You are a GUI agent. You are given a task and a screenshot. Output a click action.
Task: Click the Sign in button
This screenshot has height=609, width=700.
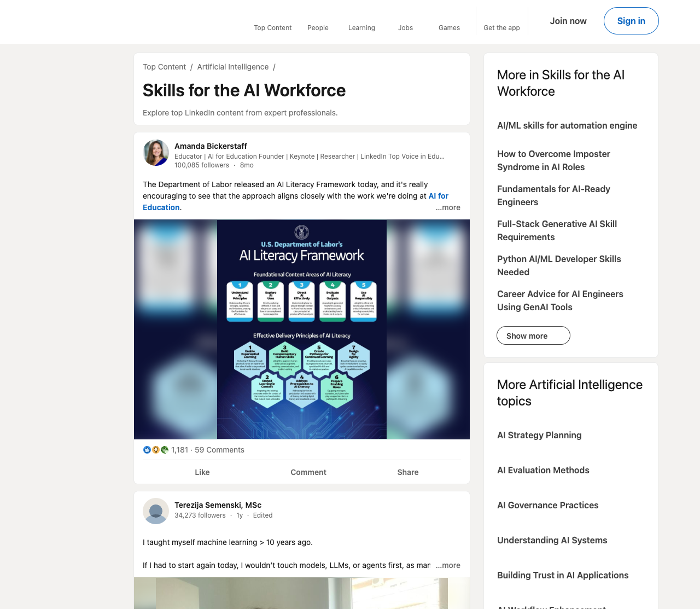click(631, 21)
